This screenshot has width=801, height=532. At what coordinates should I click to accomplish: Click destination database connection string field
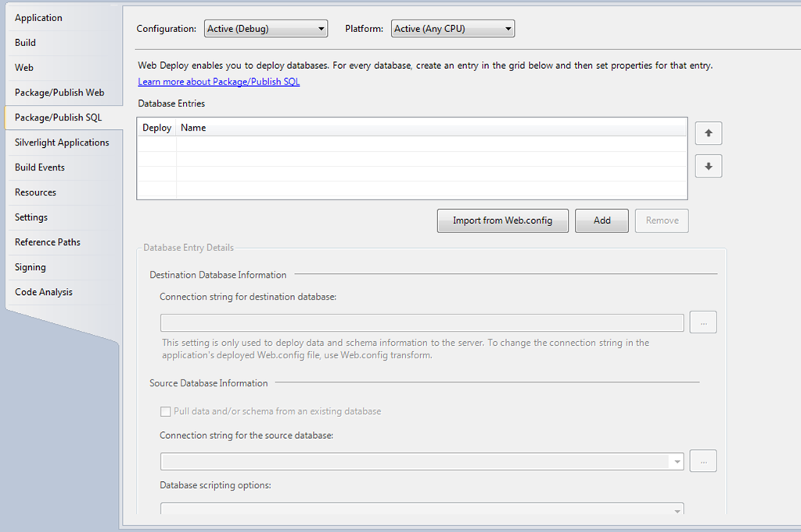tap(422, 323)
